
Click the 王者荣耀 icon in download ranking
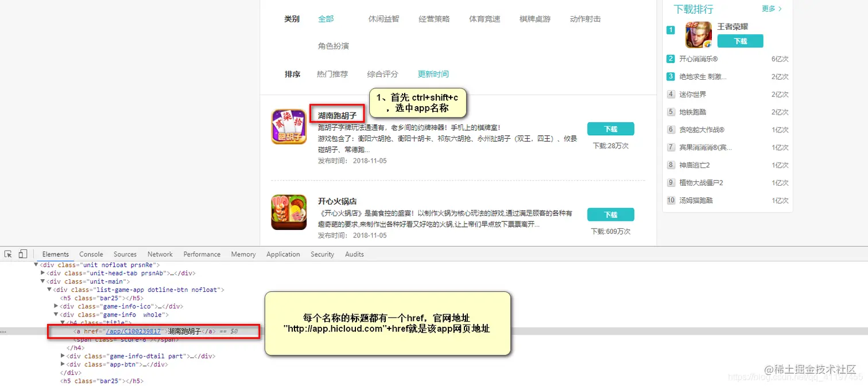coord(696,34)
